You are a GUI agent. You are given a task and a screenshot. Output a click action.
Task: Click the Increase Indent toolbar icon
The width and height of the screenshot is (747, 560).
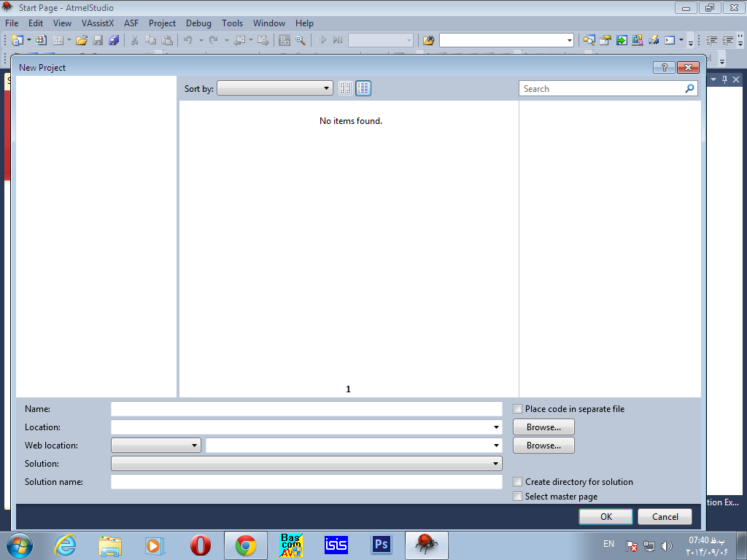click(x=727, y=41)
